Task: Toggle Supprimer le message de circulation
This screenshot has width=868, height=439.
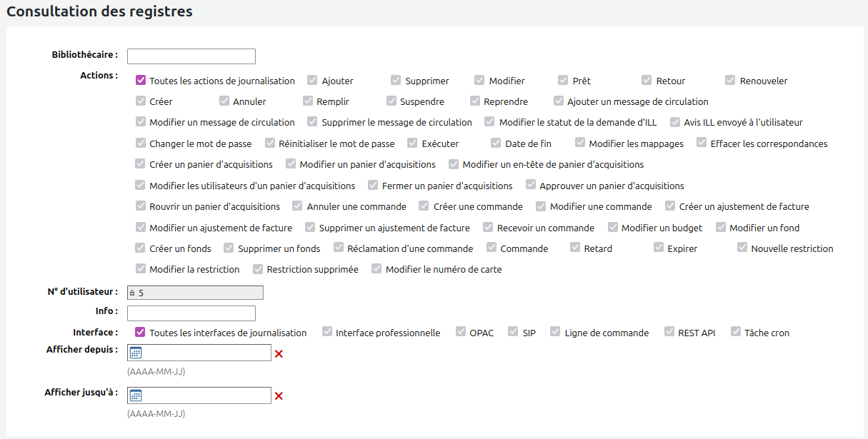Action: coord(313,122)
